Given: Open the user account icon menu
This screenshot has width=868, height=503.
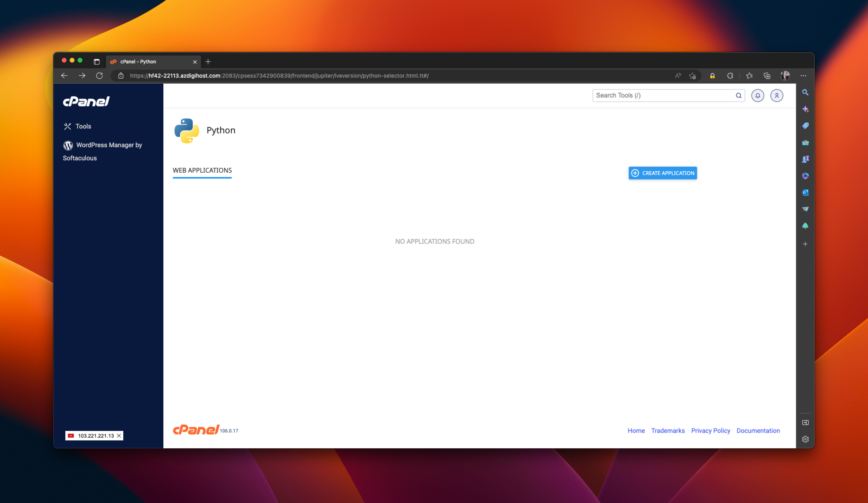Looking at the screenshot, I should point(776,96).
